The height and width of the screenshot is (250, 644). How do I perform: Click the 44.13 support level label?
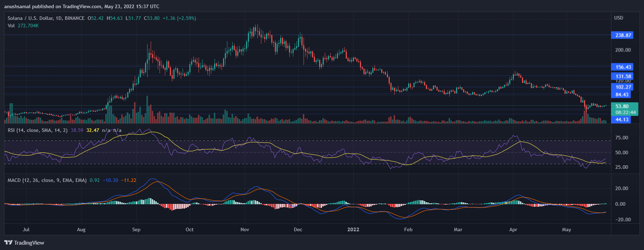pos(622,120)
